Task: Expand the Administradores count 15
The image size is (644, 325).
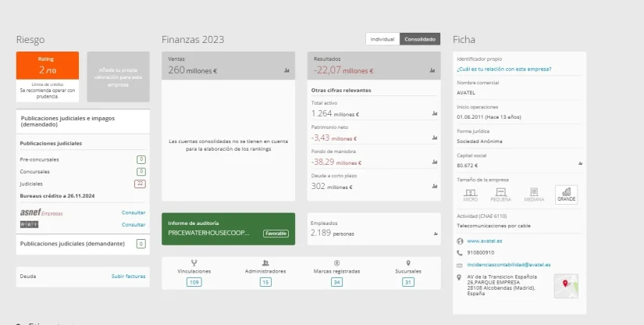Action: [x=265, y=282]
